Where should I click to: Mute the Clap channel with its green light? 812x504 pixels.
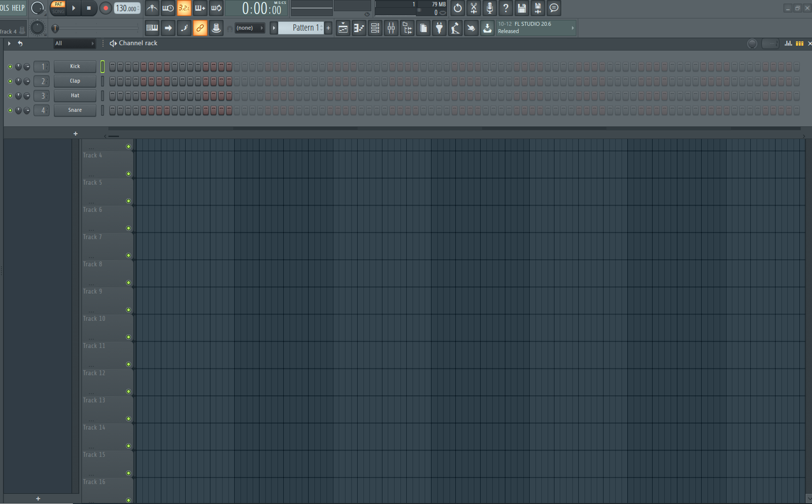[x=9, y=81]
